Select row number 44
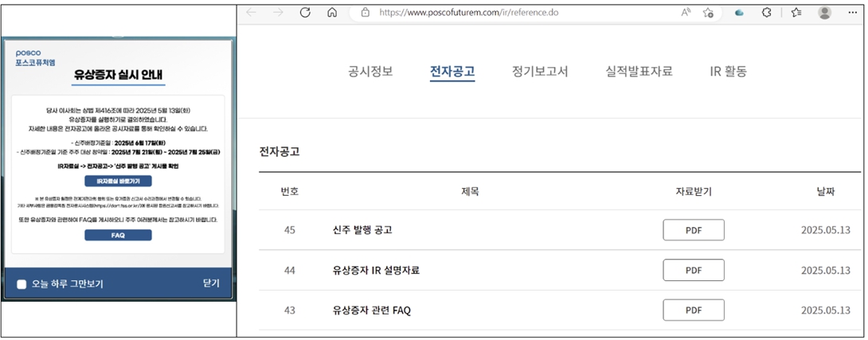This screenshot has width=868, height=340. click(290, 270)
